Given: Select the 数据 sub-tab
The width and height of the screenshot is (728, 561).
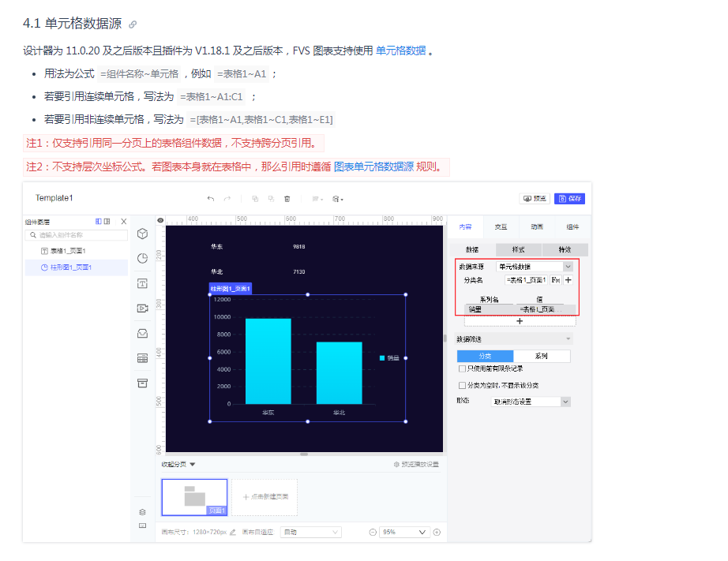Looking at the screenshot, I should pos(472,249).
